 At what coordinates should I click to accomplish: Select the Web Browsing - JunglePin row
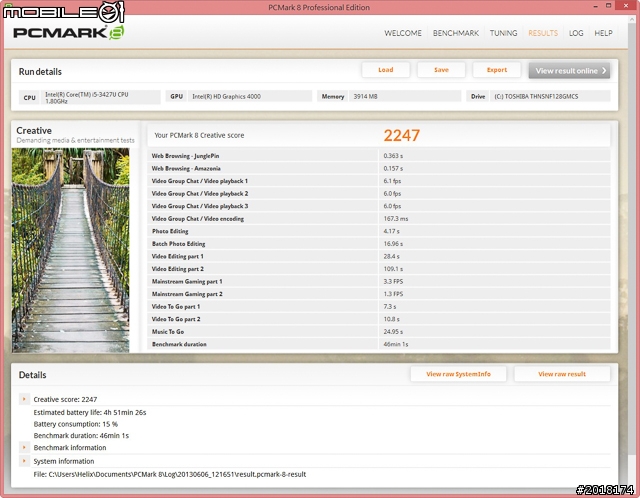click(x=378, y=156)
